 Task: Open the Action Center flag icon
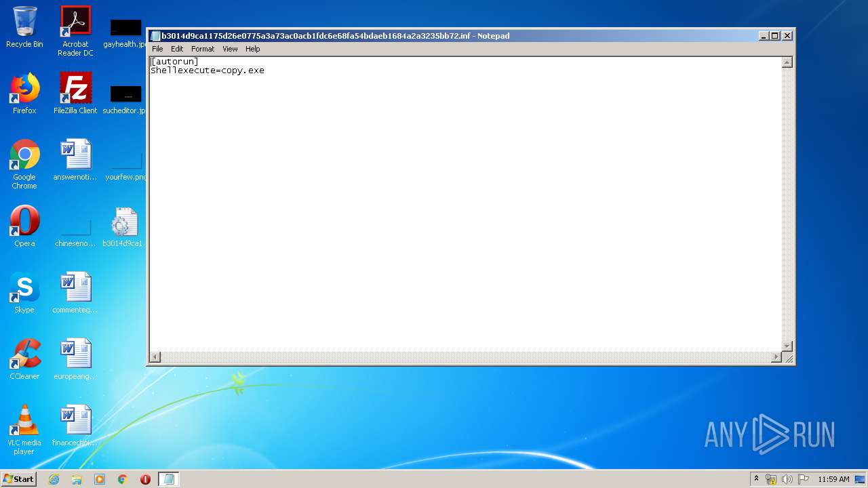tap(803, 479)
